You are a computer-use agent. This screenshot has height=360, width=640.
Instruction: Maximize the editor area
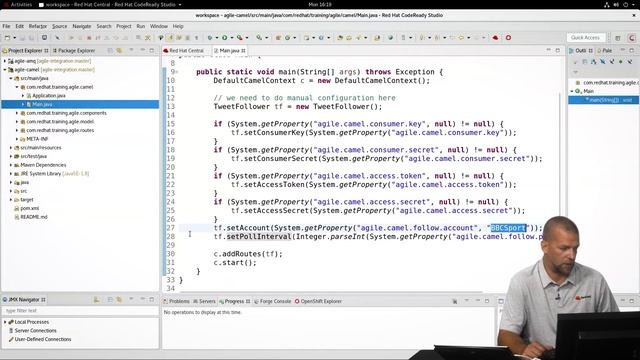(x=558, y=50)
